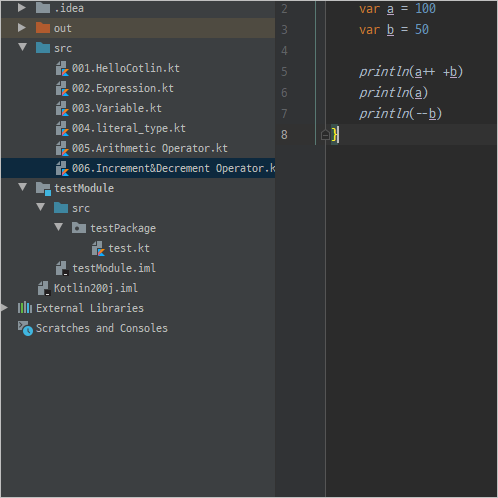This screenshot has width=498, height=498.
Task: Collapse the top-level src folder arrow
Action: click(23, 47)
